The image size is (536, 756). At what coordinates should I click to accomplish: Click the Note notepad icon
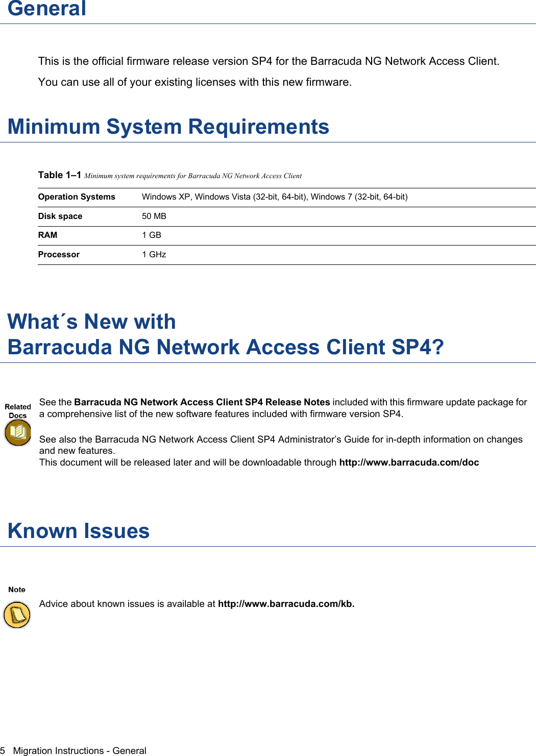(x=17, y=614)
